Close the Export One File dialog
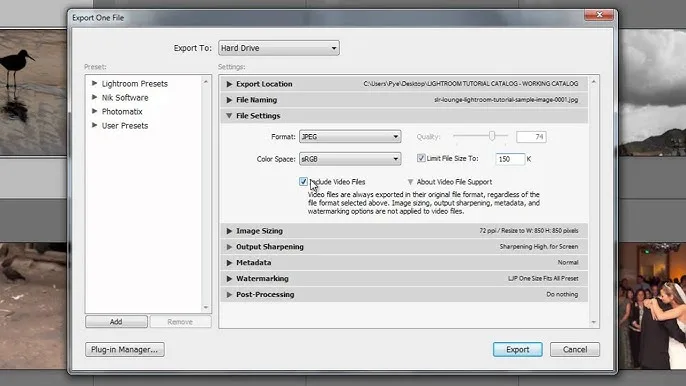The width and height of the screenshot is (686, 386). coord(599,15)
